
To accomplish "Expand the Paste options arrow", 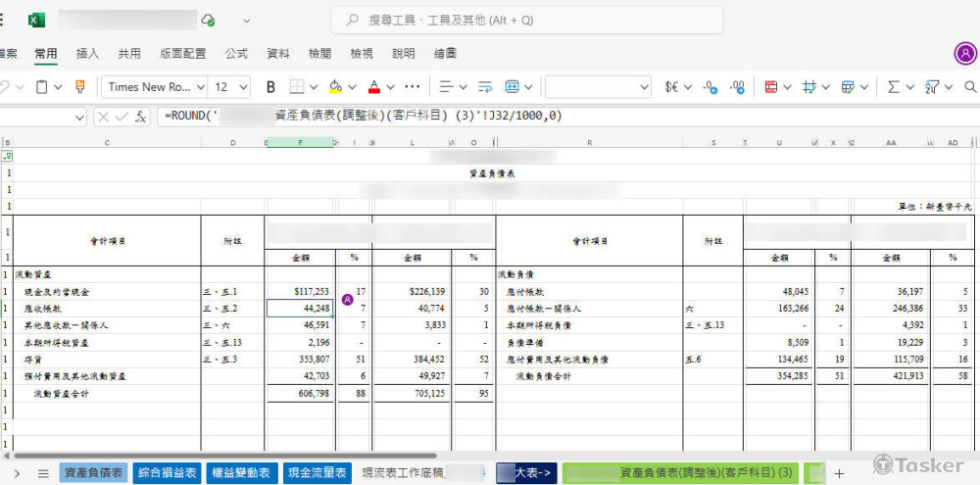I will (x=58, y=87).
